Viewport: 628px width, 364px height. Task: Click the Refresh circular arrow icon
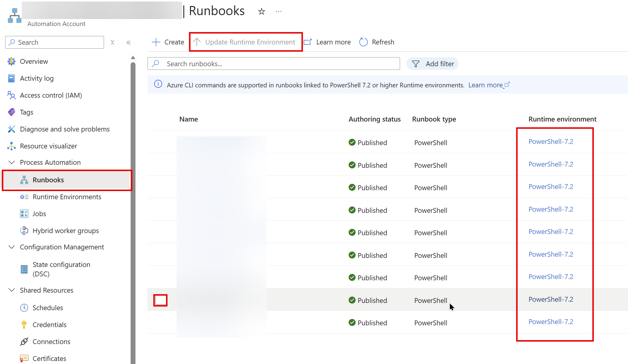tap(363, 42)
